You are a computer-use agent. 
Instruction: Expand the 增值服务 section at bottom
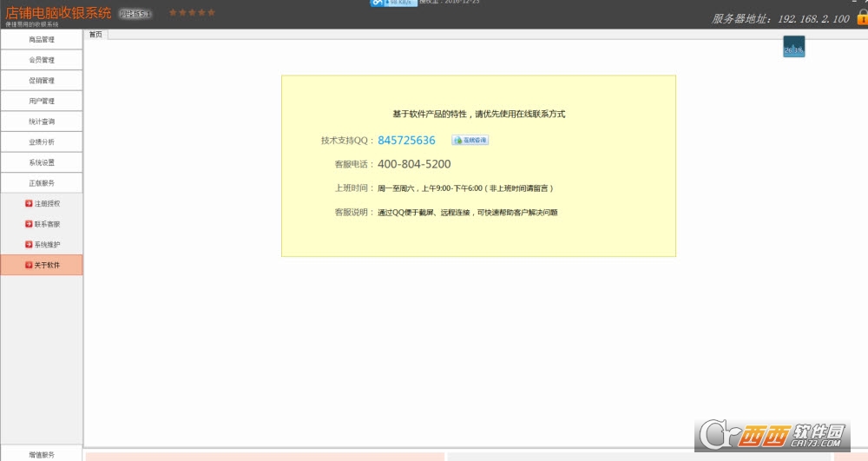point(42,454)
